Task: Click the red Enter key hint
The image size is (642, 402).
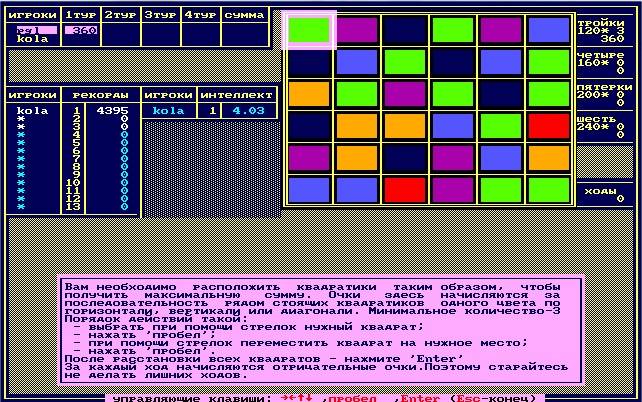Action: tap(420, 398)
